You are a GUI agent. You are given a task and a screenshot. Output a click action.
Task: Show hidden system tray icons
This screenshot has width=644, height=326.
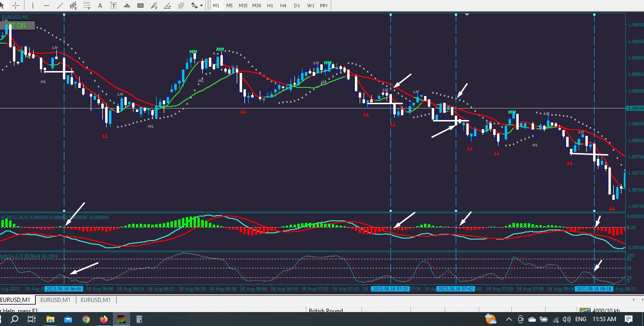[x=509, y=319]
